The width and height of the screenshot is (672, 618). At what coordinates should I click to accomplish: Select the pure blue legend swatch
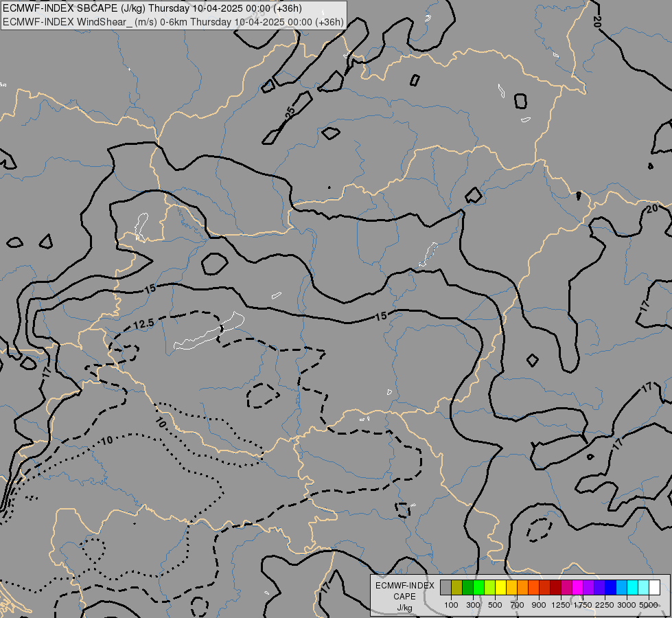pos(611,587)
